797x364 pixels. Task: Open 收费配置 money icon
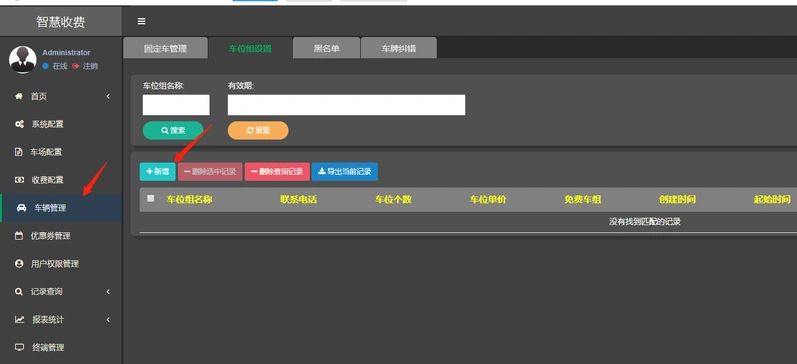pos(19,180)
